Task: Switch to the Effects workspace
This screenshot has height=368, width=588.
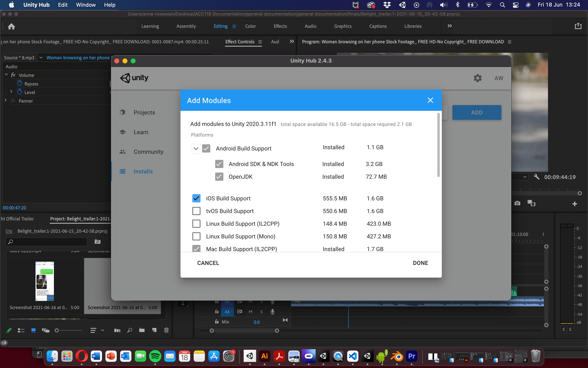Action: click(x=280, y=26)
